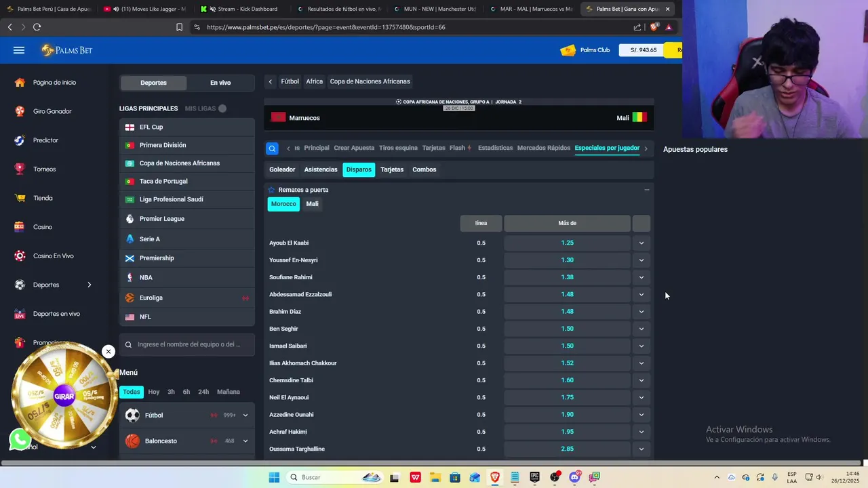Viewport: 868px width, 488px height.
Task: Open Brave browser from taskbar
Action: tap(495, 477)
